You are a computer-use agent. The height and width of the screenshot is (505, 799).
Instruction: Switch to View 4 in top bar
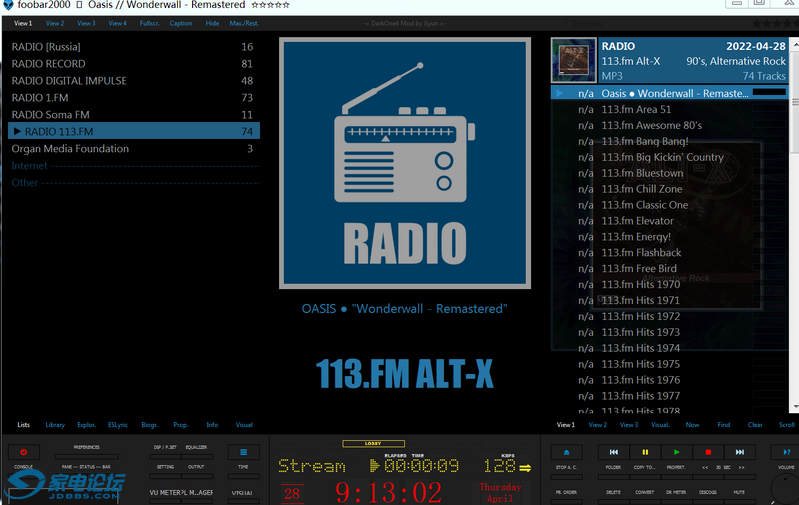117,23
